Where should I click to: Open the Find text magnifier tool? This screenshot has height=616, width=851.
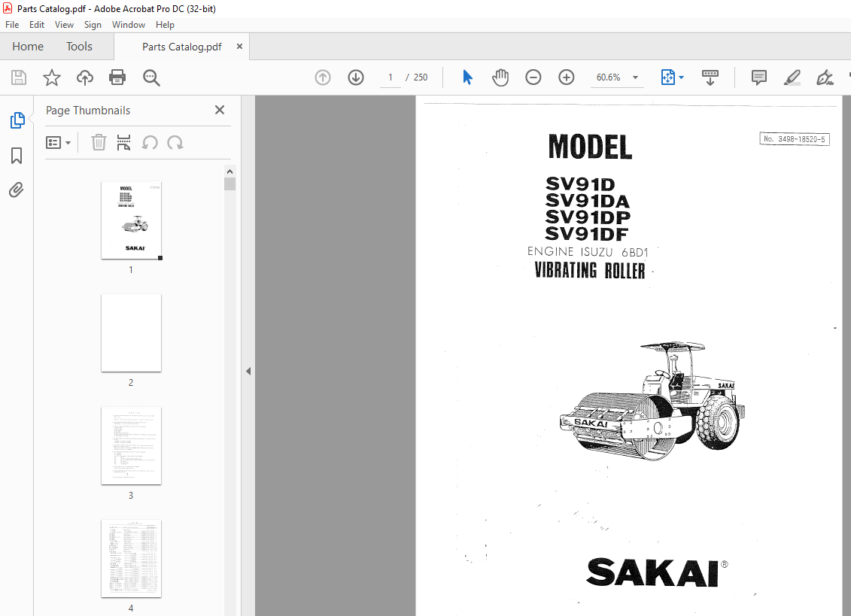tap(151, 77)
